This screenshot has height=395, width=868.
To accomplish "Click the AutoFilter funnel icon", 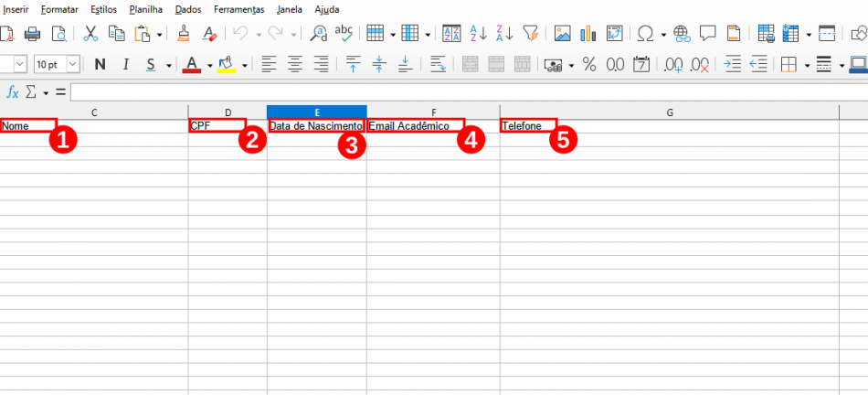I will pos(530,33).
